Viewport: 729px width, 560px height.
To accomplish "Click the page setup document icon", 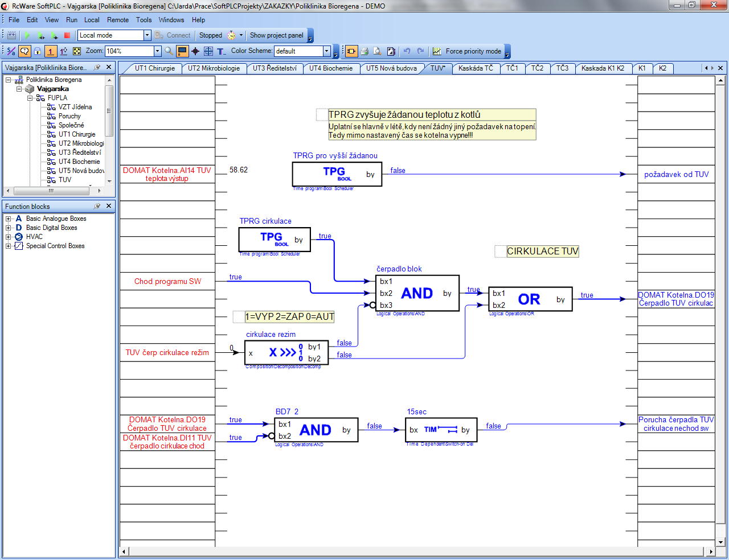I will [391, 51].
